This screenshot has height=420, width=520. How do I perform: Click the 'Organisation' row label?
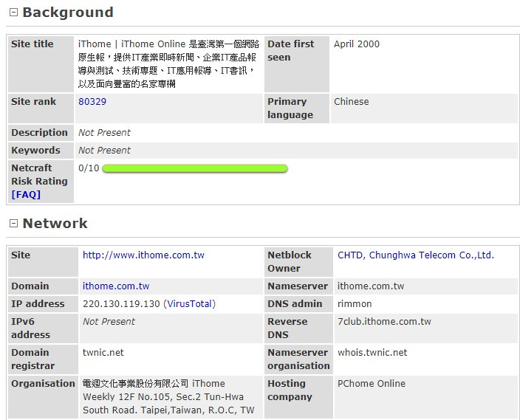[43, 384]
